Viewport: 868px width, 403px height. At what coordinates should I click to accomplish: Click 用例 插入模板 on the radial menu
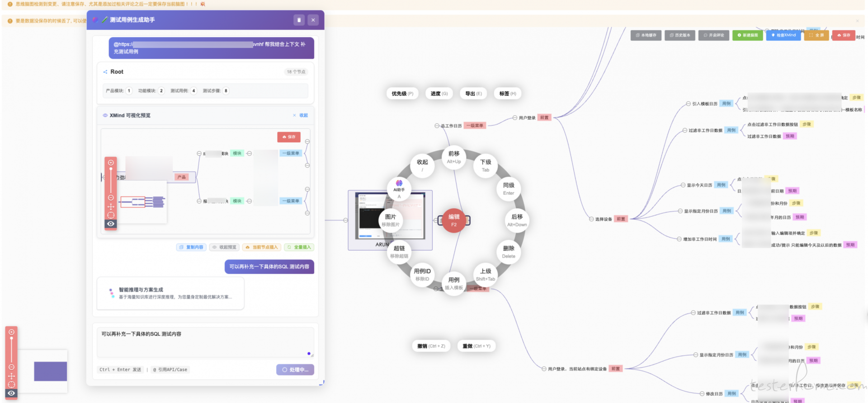click(x=454, y=283)
